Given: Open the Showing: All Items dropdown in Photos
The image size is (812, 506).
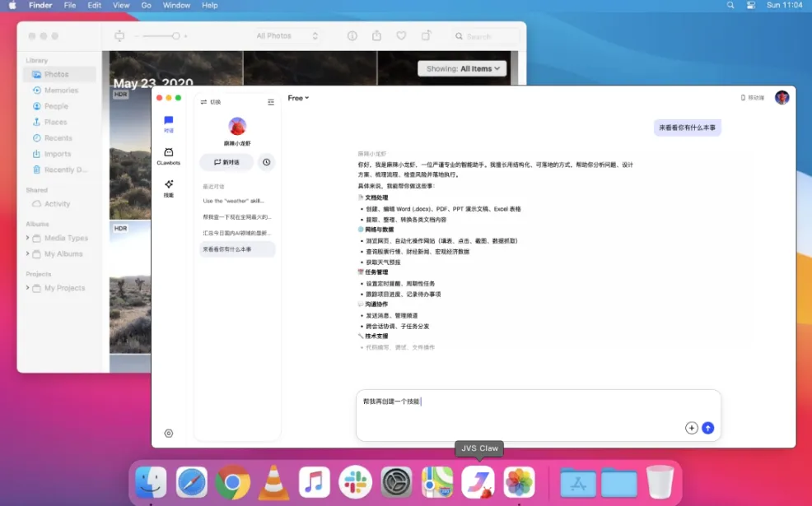Looking at the screenshot, I should click(464, 68).
